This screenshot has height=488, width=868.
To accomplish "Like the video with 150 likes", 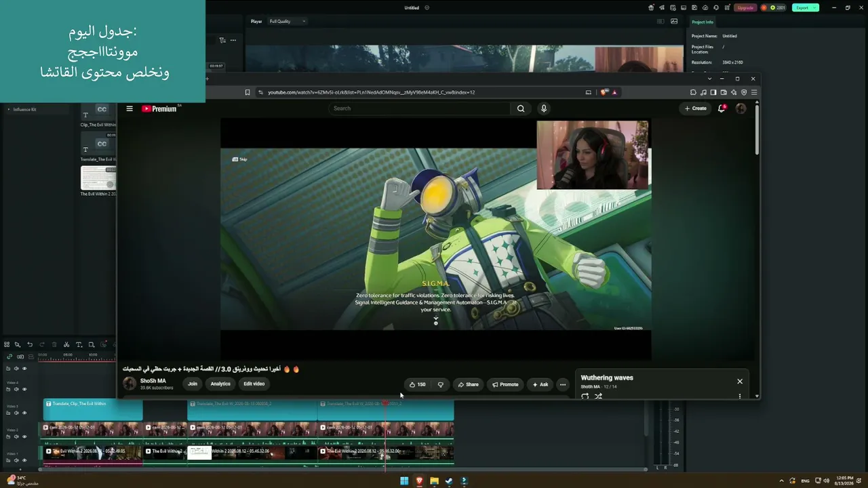I will (418, 384).
